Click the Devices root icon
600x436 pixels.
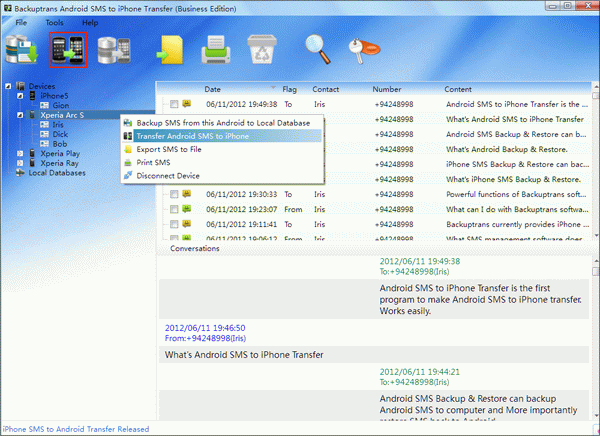(21, 86)
